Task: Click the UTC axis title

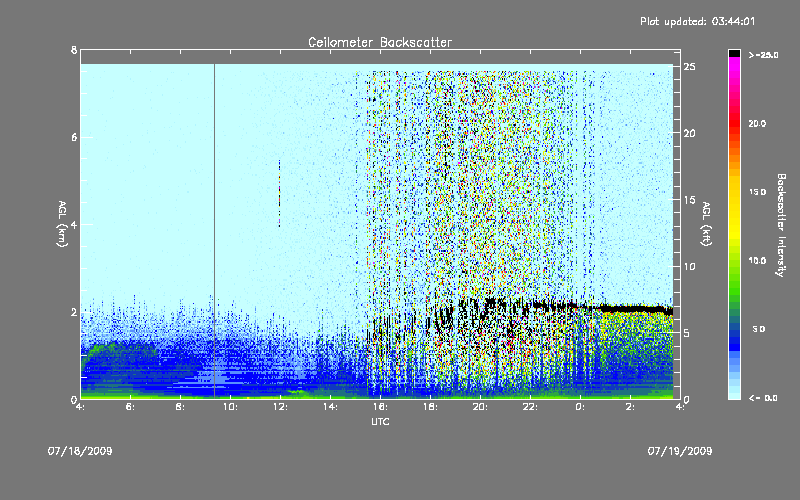Action: (x=380, y=421)
